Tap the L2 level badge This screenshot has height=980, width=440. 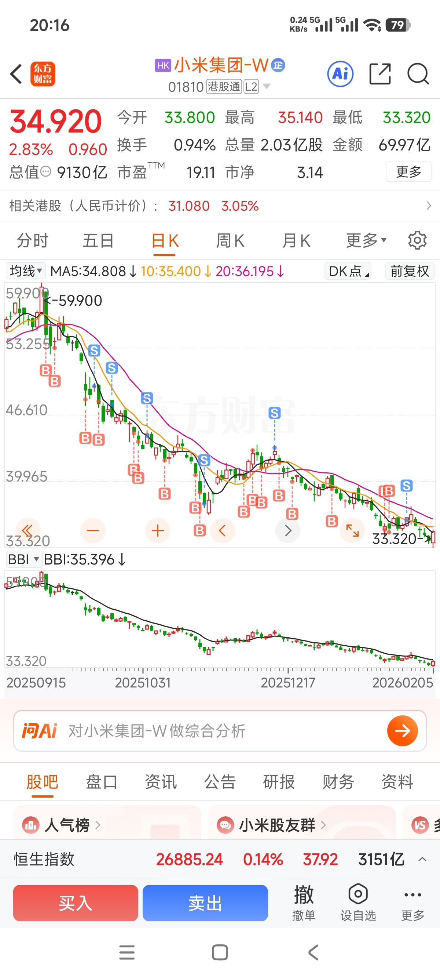click(x=251, y=87)
